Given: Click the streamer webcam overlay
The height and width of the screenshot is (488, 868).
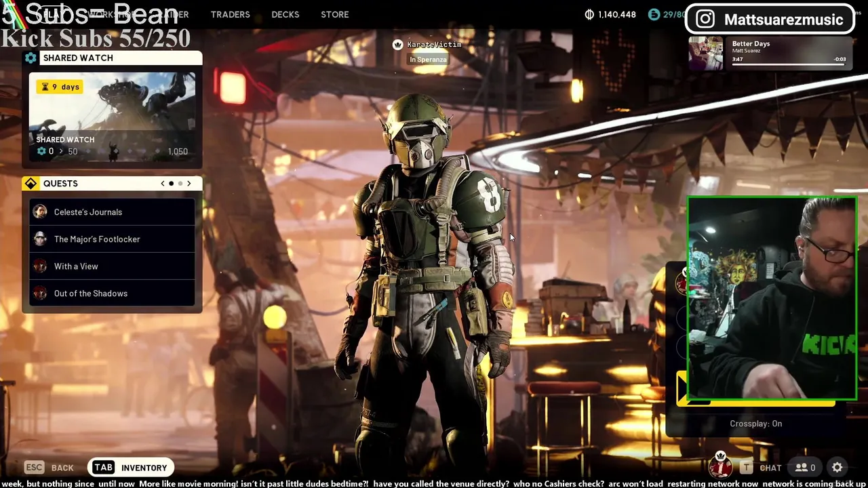Looking at the screenshot, I should tap(772, 299).
